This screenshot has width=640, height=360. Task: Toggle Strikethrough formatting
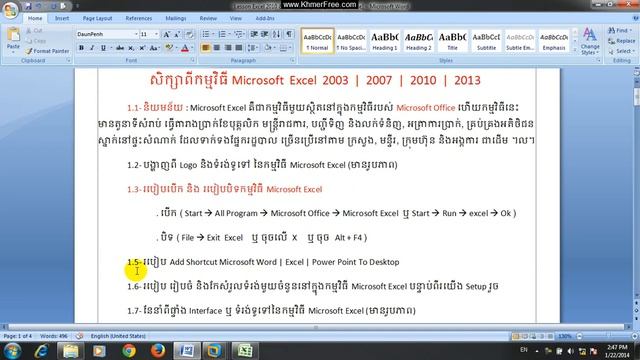(x=120, y=48)
